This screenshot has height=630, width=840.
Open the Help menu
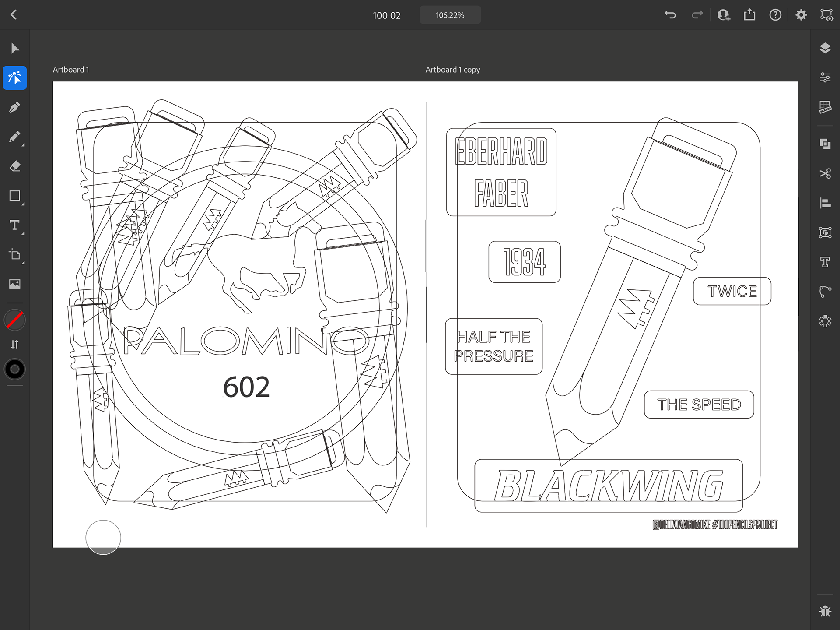[775, 15]
